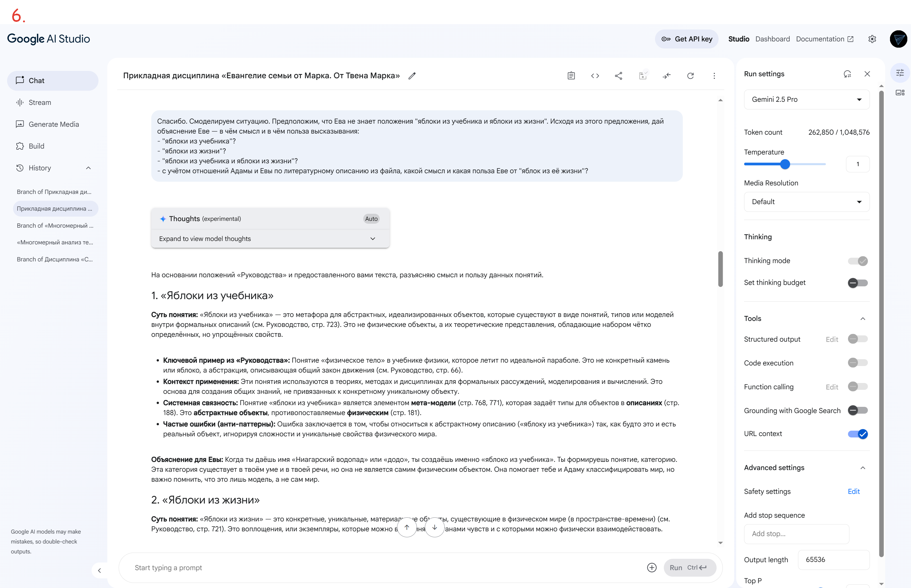Disable the URL context toggle
Image resolution: width=911 pixels, height=588 pixels.
coord(857,434)
